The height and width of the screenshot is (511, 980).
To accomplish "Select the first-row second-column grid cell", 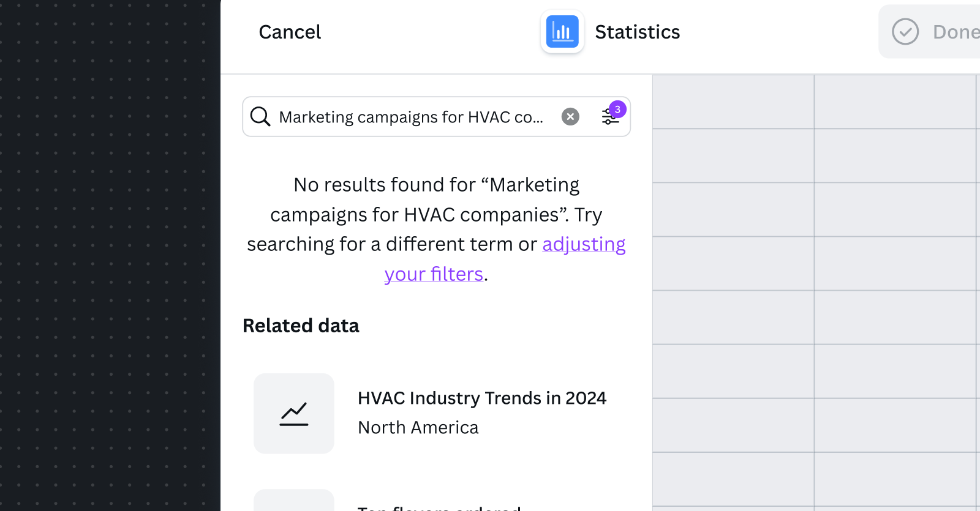I will (894, 102).
